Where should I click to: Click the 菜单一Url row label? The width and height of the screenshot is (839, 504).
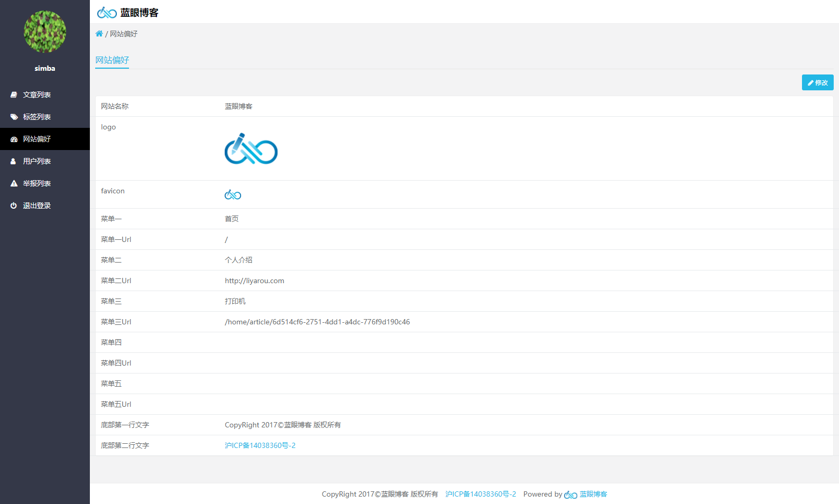point(116,239)
